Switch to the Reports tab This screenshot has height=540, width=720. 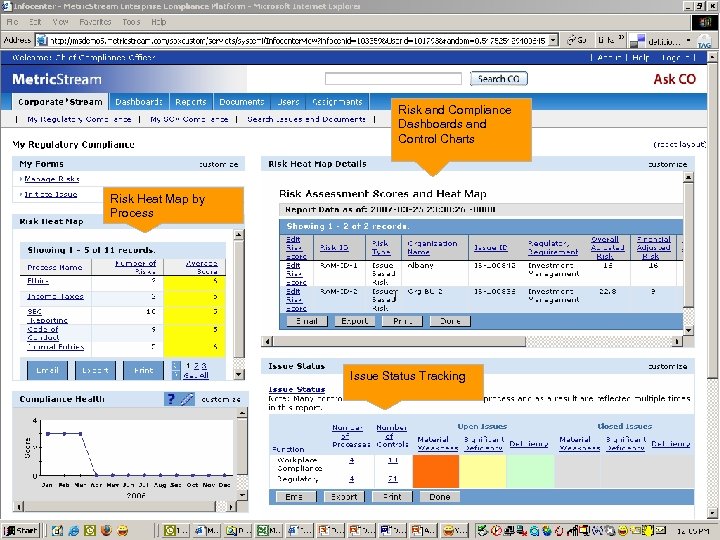[191, 101]
